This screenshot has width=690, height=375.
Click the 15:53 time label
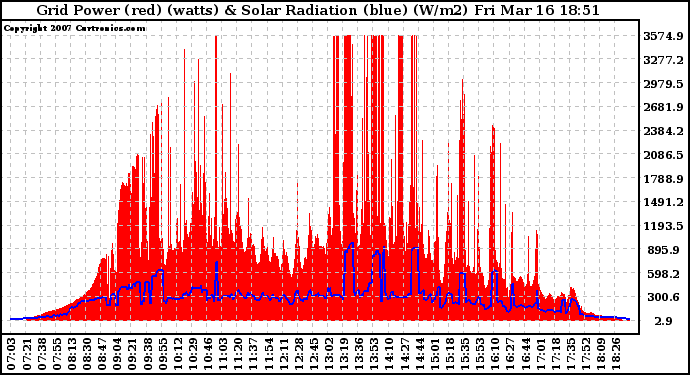click(x=480, y=354)
